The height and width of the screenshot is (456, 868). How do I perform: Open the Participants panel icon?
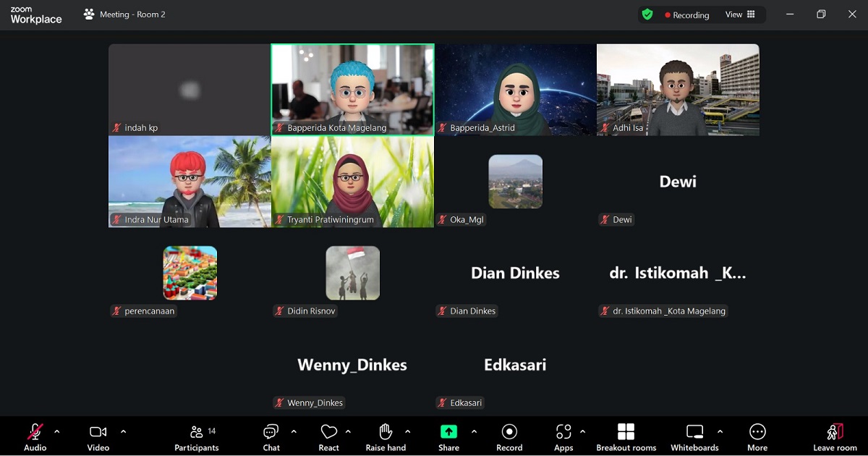coord(196,431)
